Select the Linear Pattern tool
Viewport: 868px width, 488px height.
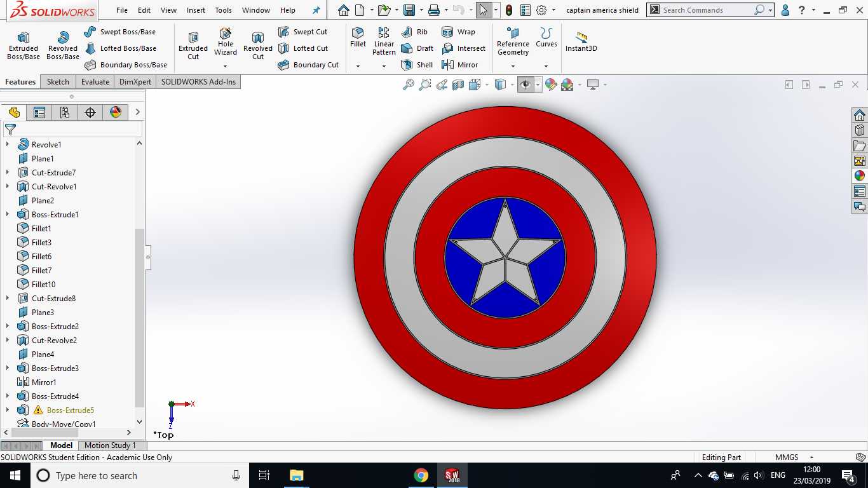pyautogui.click(x=384, y=41)
